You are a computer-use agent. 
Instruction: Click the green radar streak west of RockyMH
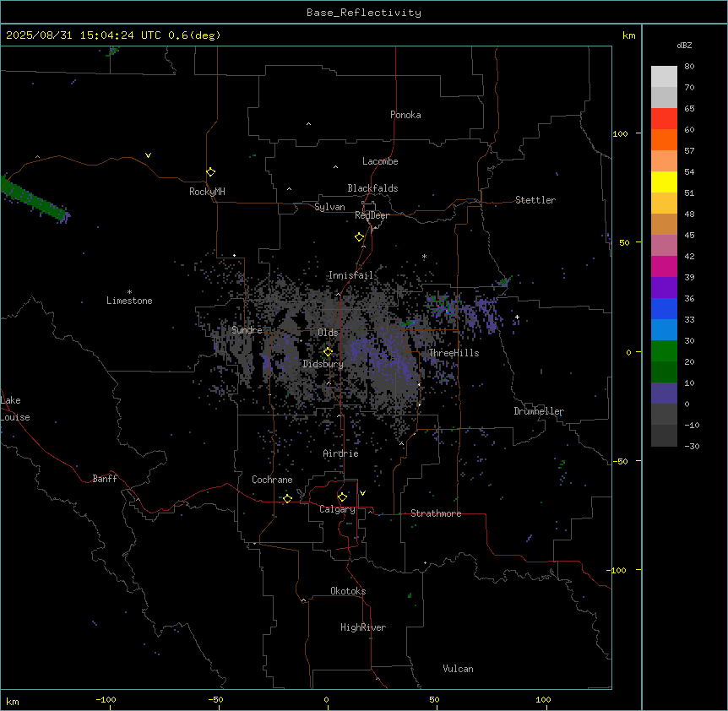35,199
